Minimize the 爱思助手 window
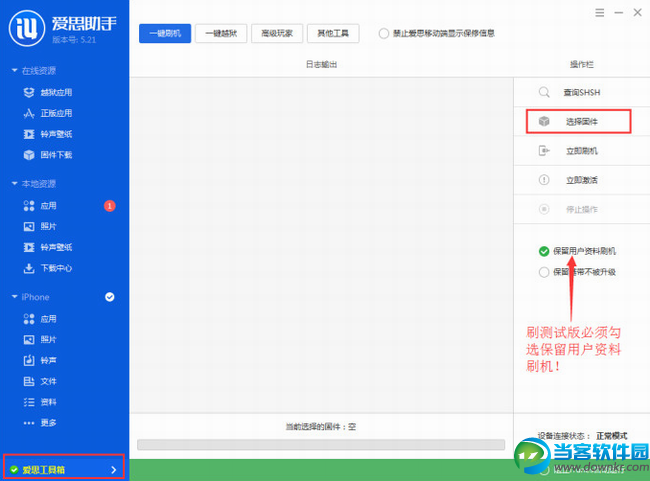 (618, 13)
